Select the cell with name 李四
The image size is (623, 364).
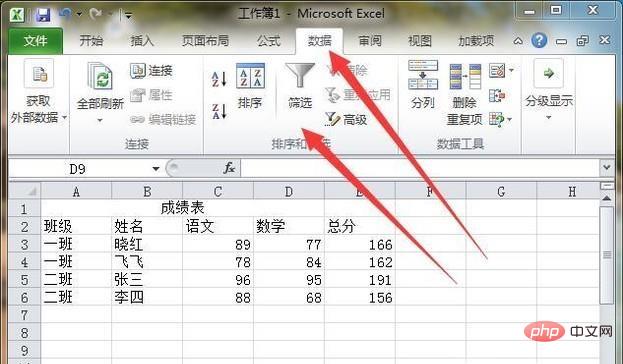[147, 297]
